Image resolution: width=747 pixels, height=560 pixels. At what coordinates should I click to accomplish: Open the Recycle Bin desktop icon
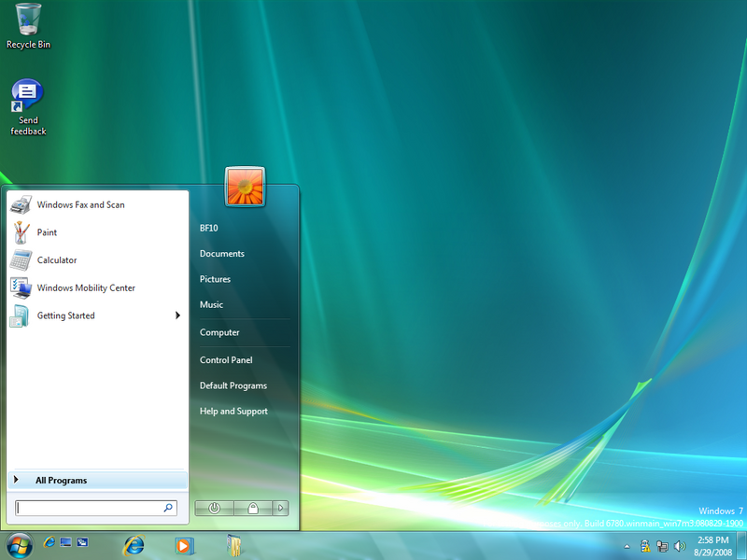(28, 19)
